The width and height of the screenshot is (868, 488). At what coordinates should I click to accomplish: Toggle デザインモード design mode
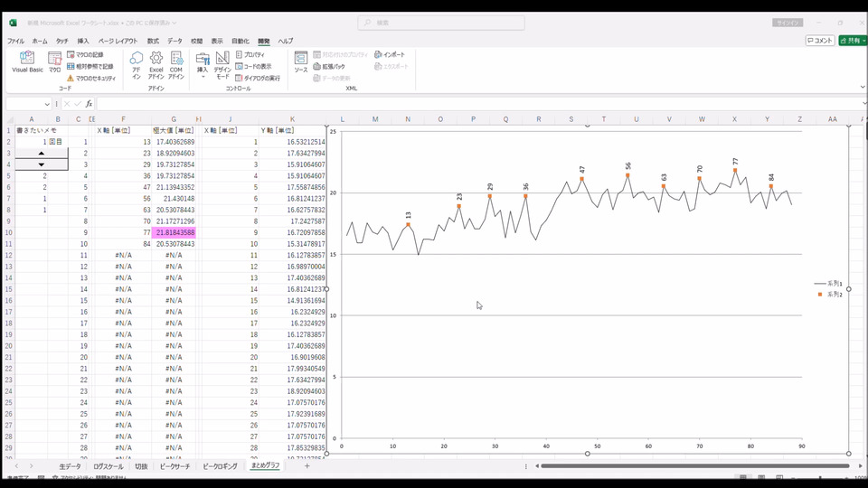click(x=222, y=65)
